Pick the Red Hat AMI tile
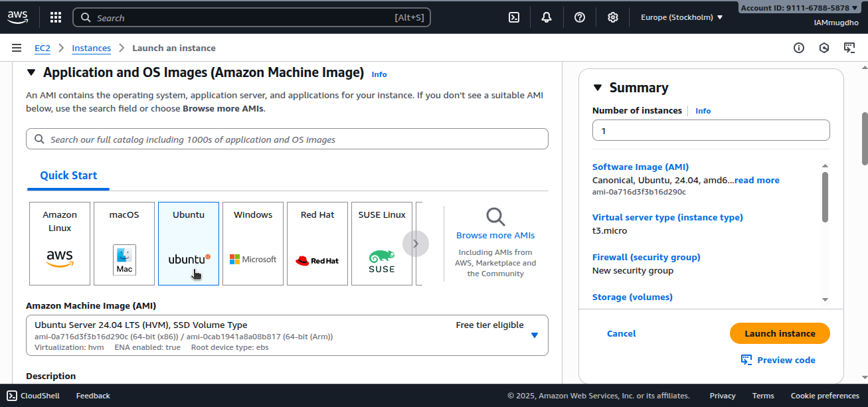Viewport: 868px width, 407px height. (317, 243)
